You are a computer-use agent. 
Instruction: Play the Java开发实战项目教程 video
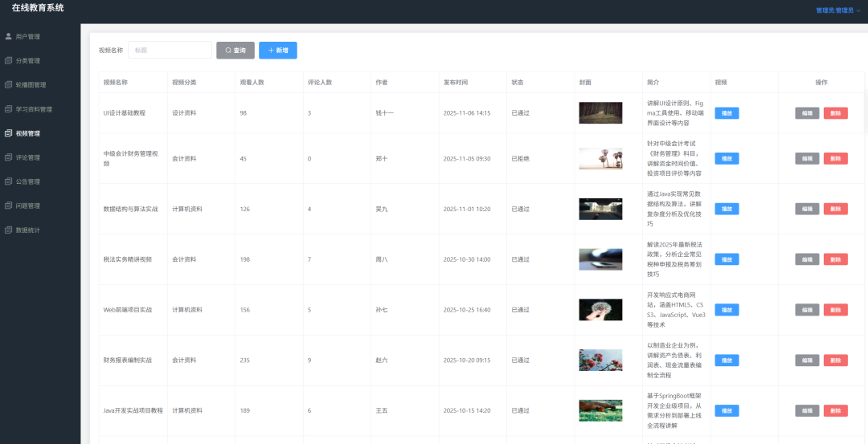[727, 411]
